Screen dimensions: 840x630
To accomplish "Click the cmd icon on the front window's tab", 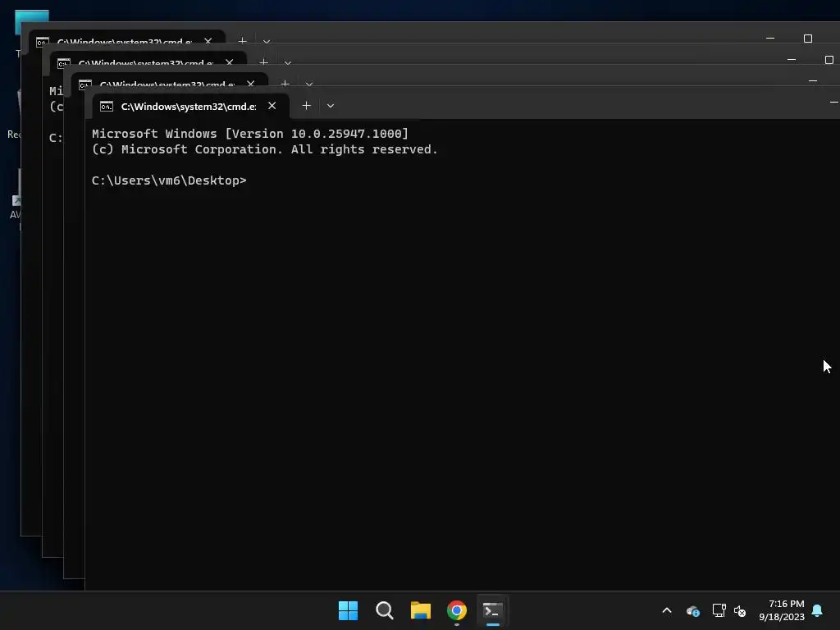I will (107, 106).
